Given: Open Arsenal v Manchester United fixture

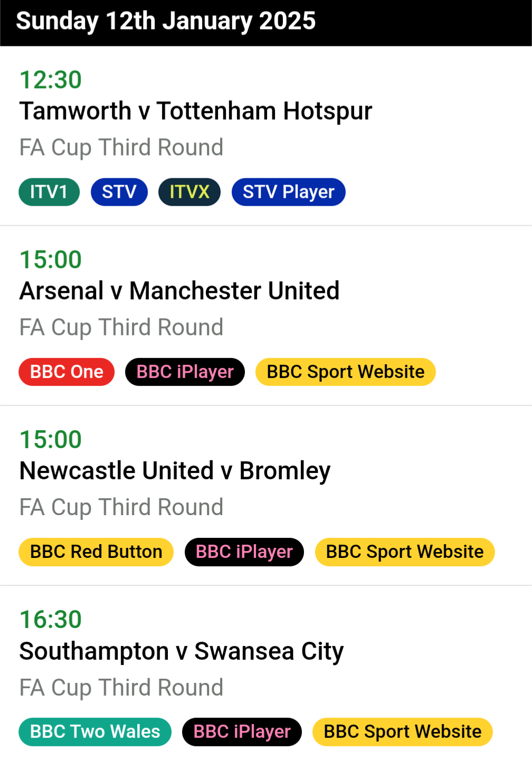Looking at the screenshot, I should (x=179, y=291).
